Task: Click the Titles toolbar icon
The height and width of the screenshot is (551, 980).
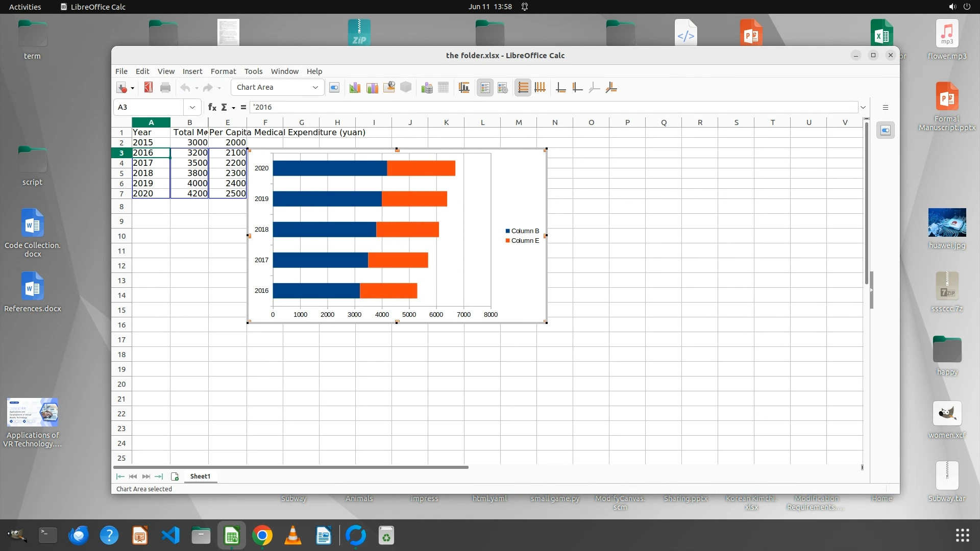Action: coord(464,88)
